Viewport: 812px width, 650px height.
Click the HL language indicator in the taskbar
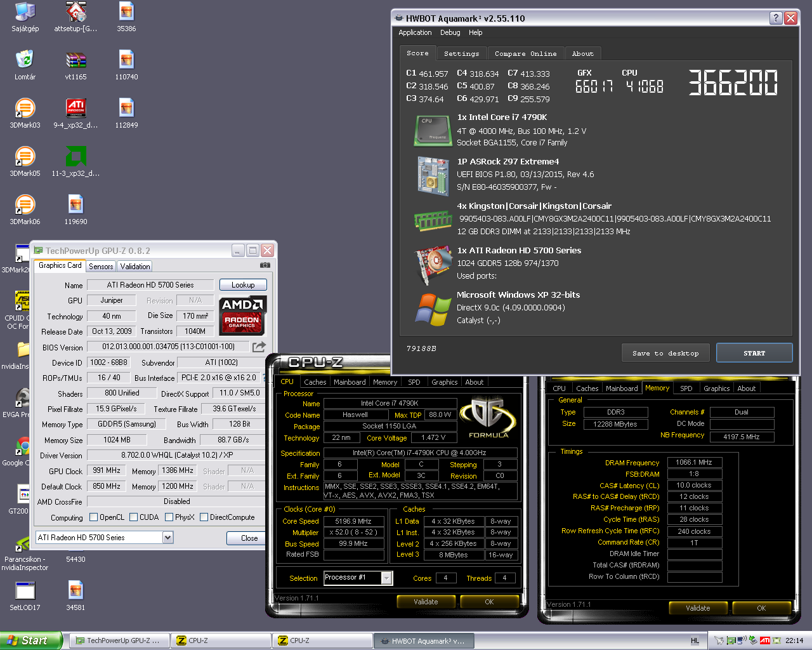click(x=695, y=640)
